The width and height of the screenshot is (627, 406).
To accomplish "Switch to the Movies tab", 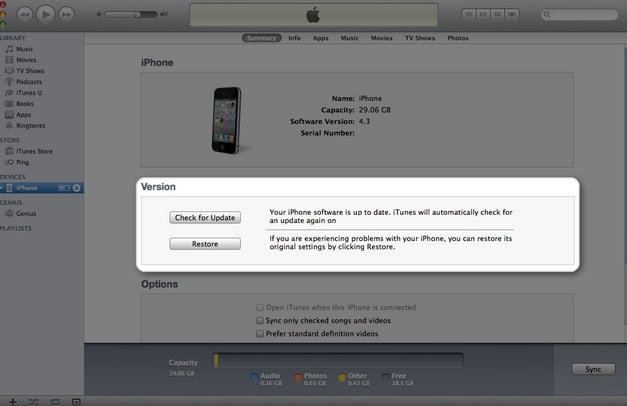I will point(381,38).
